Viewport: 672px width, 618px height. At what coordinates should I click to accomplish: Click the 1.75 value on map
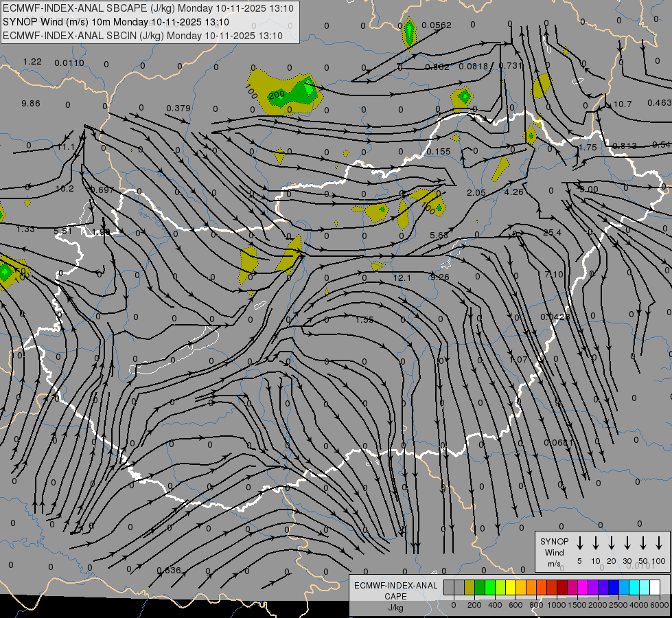tap(588, 147)
